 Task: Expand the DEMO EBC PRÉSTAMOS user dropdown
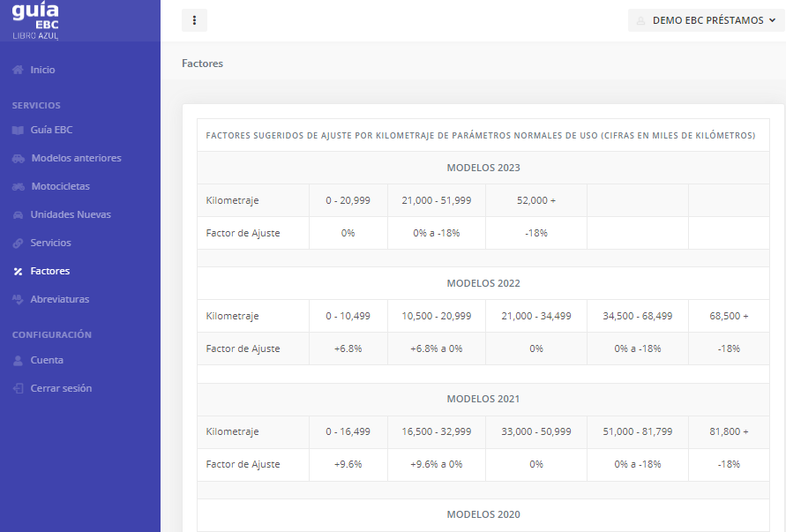click(x=706, y=20)
